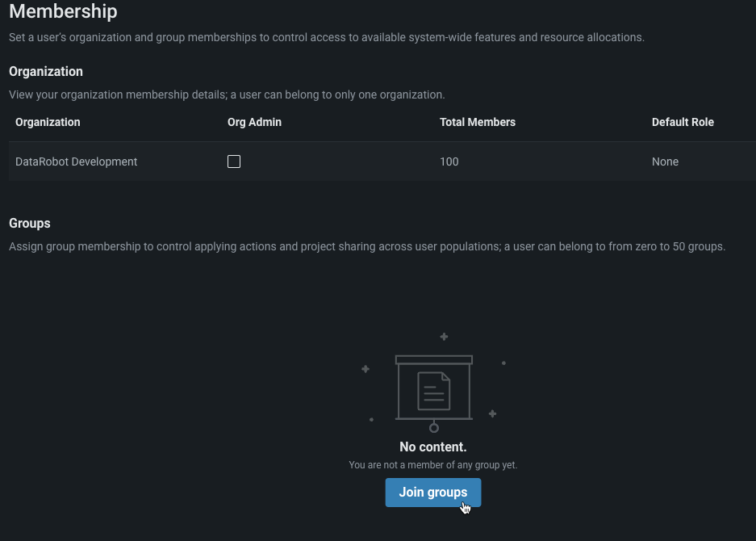Image resolution: width=756 pixels, height=541 pixels.
Task: Click the Membership page heading
Action: (63, 12)
